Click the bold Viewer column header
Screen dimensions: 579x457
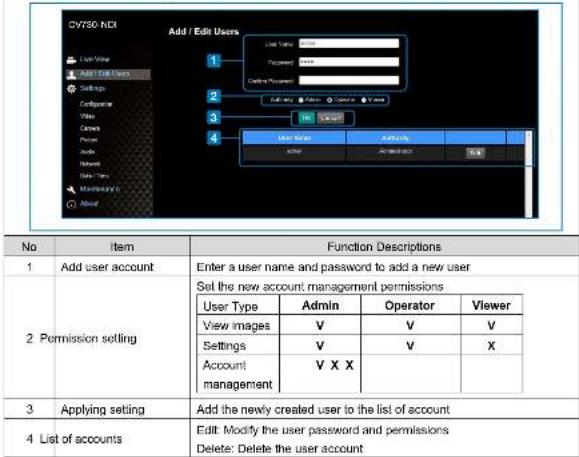491,306
